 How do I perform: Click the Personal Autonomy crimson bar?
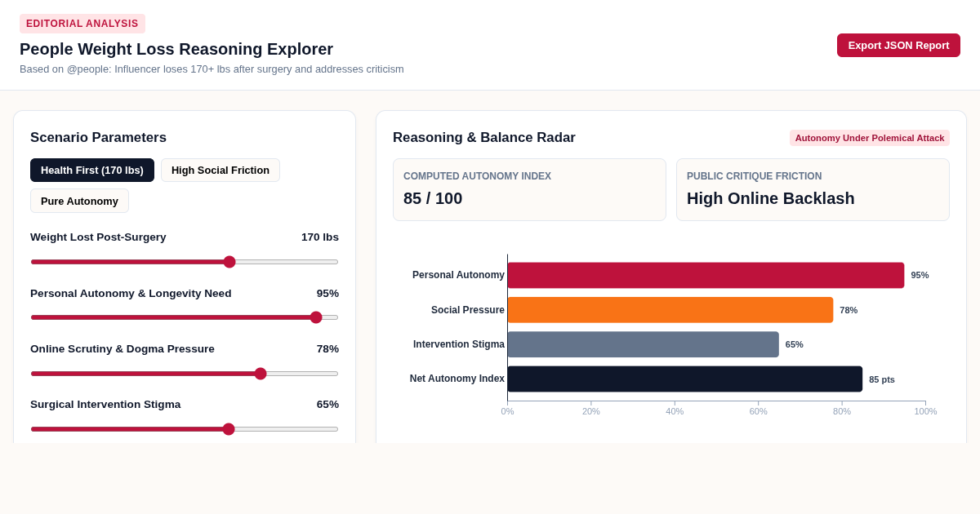[706, 275]
